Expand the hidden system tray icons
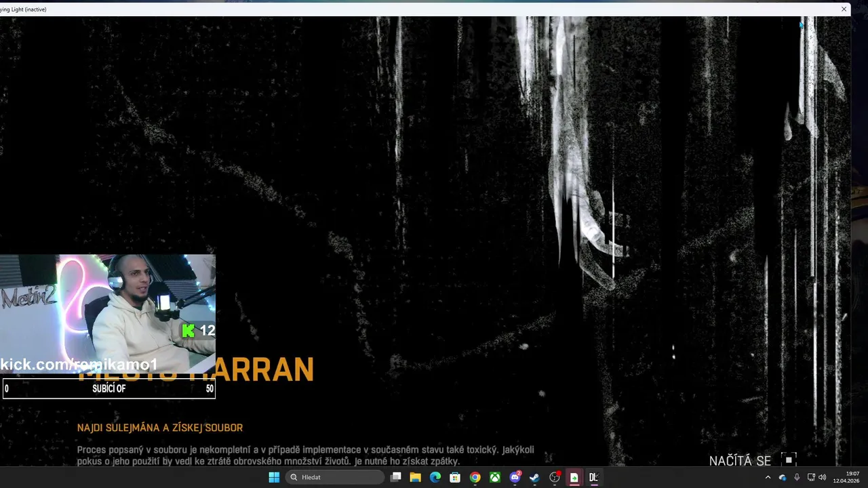This screenshot has height=488, width=868. 768,477
